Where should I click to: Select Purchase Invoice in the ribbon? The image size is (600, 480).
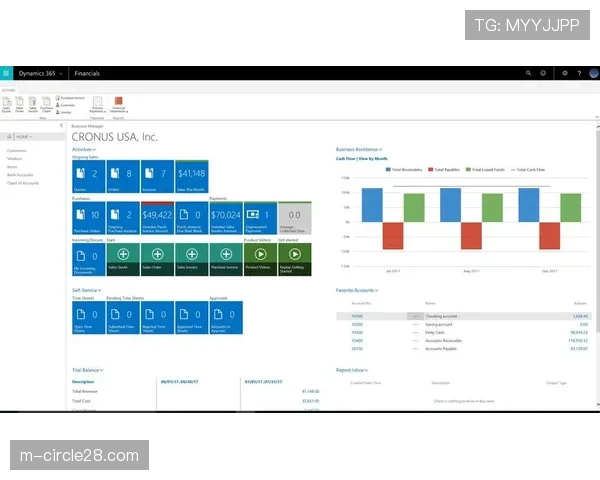coord(70,98)
